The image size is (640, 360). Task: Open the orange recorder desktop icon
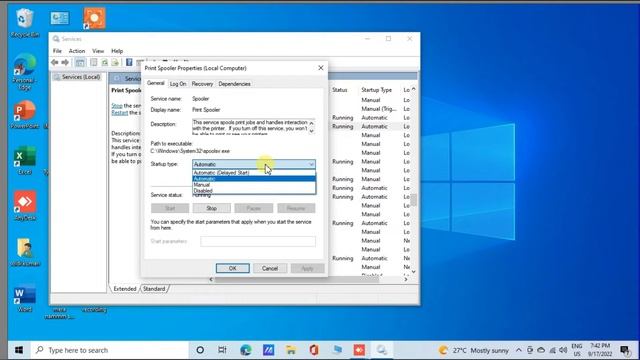point(94,18)
